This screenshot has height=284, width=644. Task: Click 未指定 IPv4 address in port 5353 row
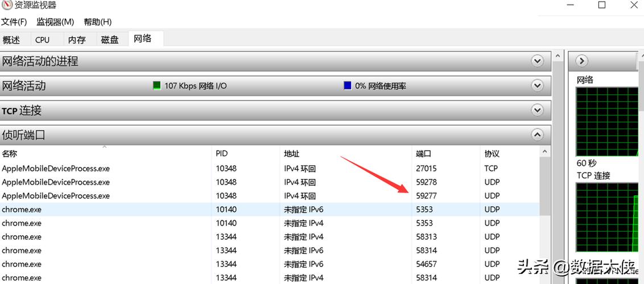(x=304, y=223)
